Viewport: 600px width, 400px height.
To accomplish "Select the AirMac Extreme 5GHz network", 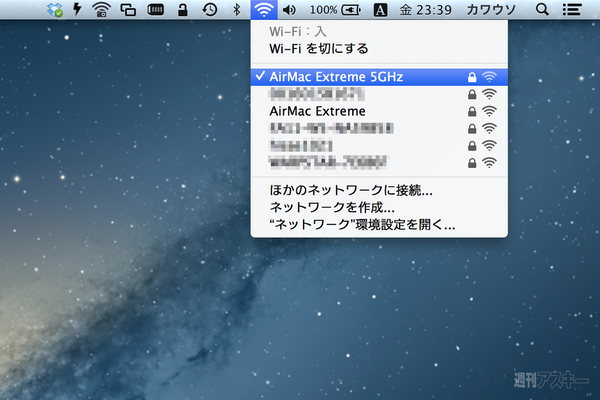I will pos(379,77).
